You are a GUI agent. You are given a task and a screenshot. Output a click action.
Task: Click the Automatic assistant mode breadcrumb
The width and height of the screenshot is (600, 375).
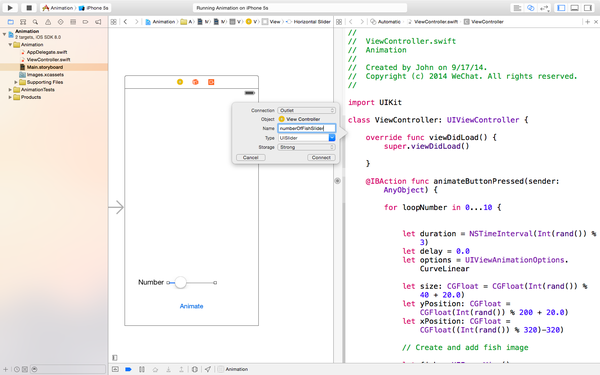click(386, 22)
